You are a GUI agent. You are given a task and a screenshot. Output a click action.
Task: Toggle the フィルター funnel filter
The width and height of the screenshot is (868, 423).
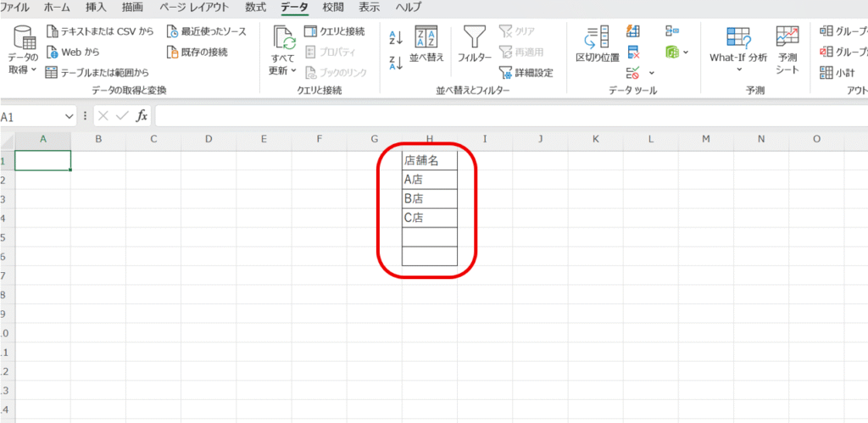474,44
